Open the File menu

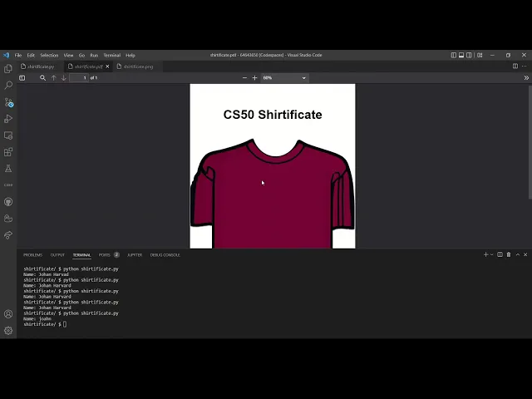click(x=18, y=55)
